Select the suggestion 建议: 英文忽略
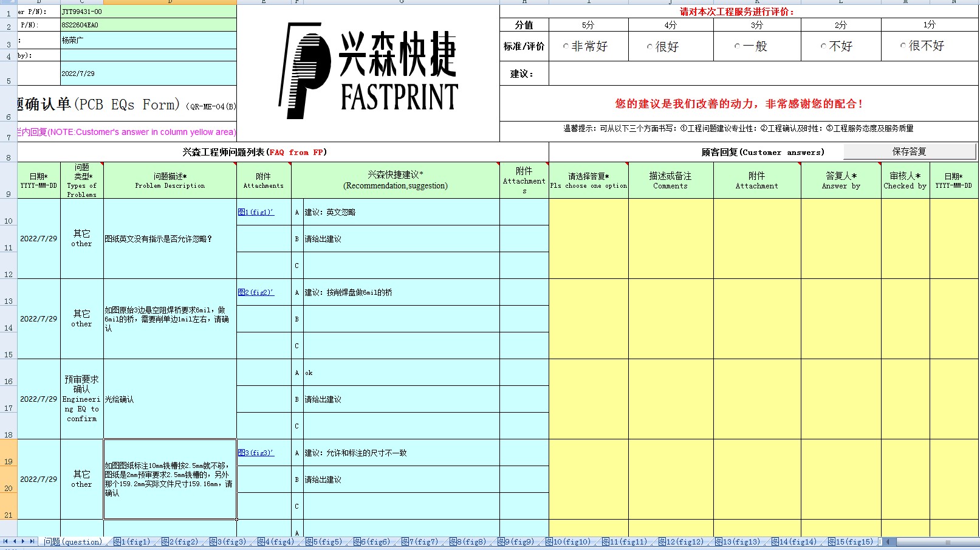The height and width of the screenshot is (550, 980). [402, 212]
